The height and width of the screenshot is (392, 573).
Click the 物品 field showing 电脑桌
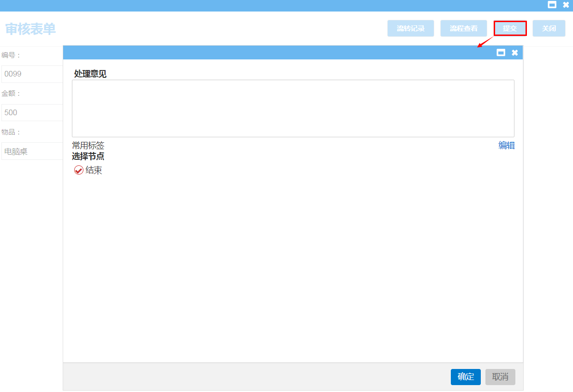pyautogui.click(x=32, y=151)
